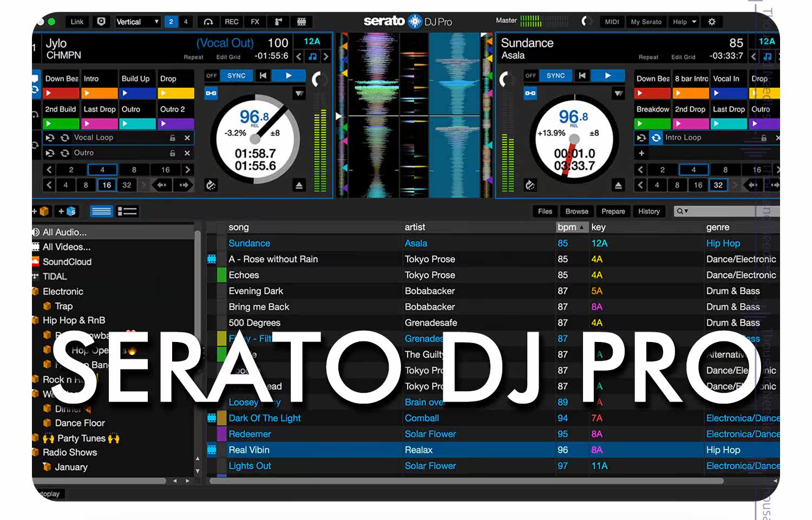Click the right deck blue beat-link icon
This screenshot has height=520, width=812.
pos(530,94)
